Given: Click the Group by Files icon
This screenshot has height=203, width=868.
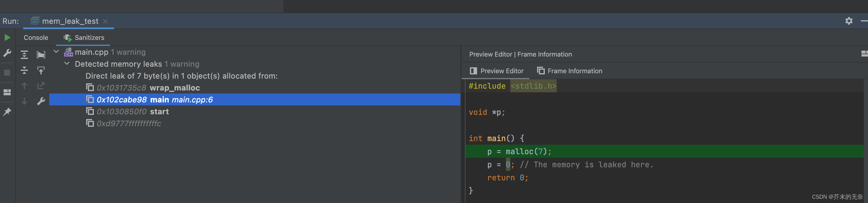Looking at the screenshot, I should [x=41, y=54].
